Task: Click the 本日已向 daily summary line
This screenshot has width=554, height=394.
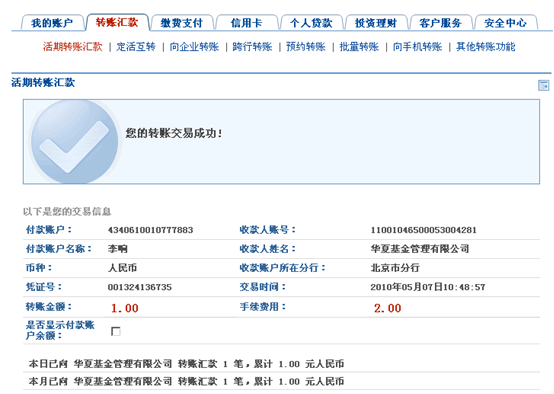Action: point(186,364)
